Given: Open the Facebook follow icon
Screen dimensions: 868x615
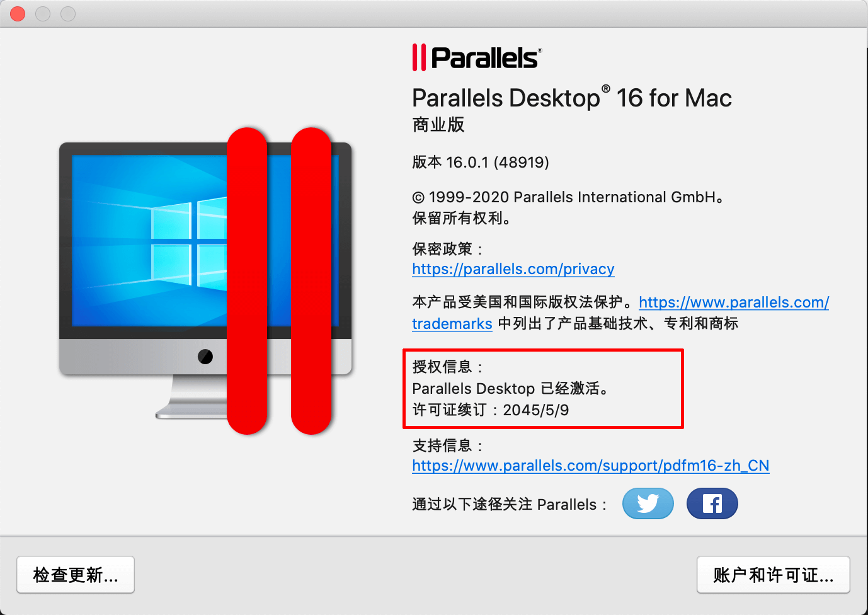Looking at the screenshot, I should [x=712, y=503].
